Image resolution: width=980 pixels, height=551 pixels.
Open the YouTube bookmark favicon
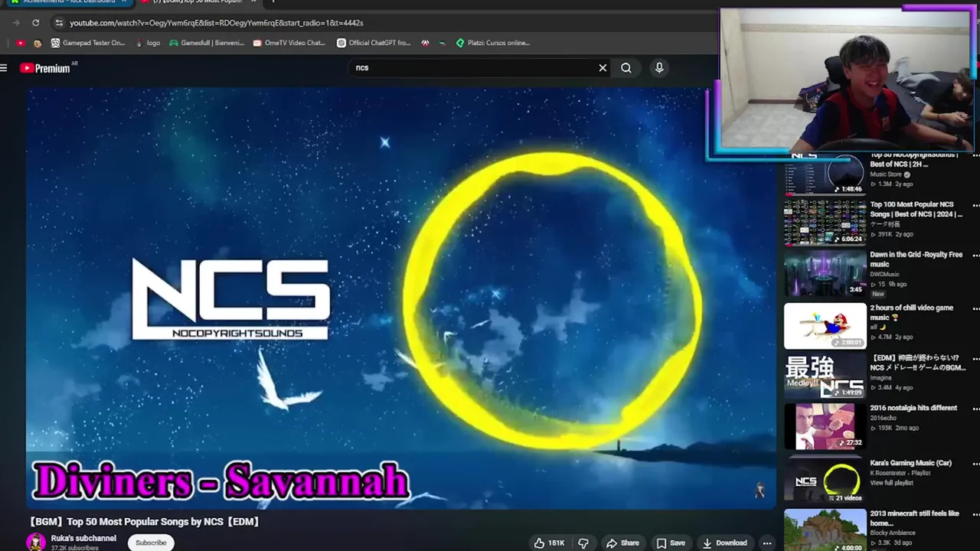coord(21,43)
